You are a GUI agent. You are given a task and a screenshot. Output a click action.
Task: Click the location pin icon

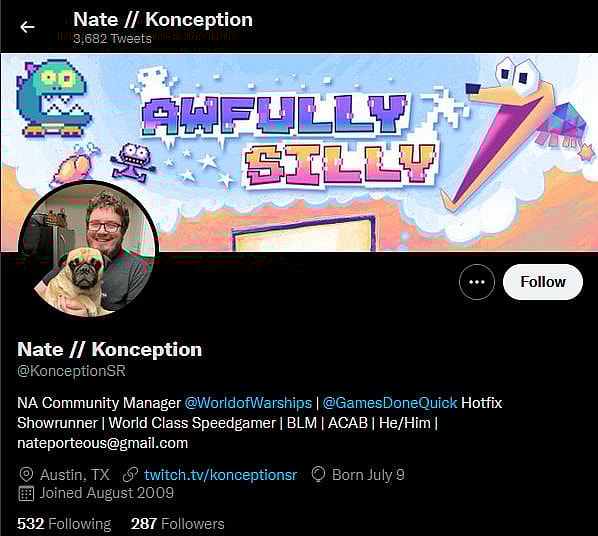[x=26, y=475]
